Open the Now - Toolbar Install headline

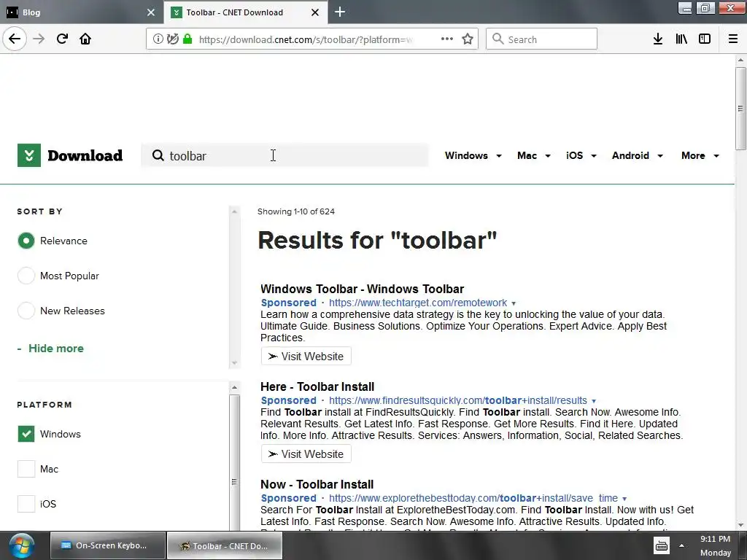coord(317,484)
